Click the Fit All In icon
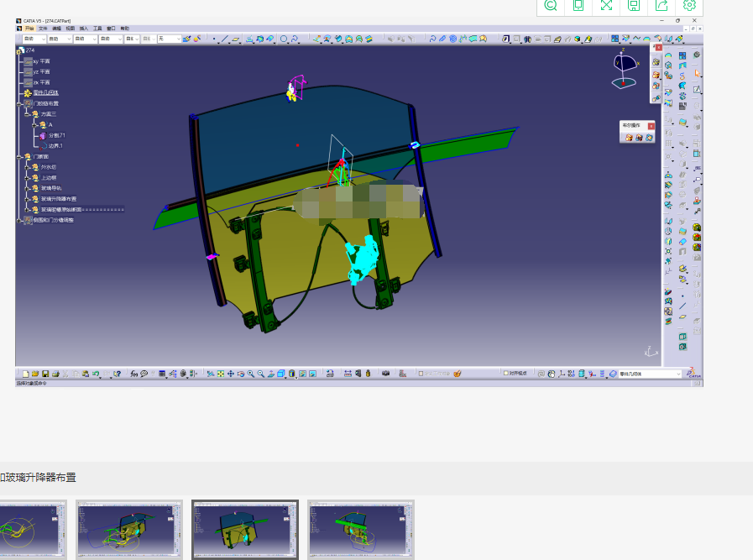 221,374
